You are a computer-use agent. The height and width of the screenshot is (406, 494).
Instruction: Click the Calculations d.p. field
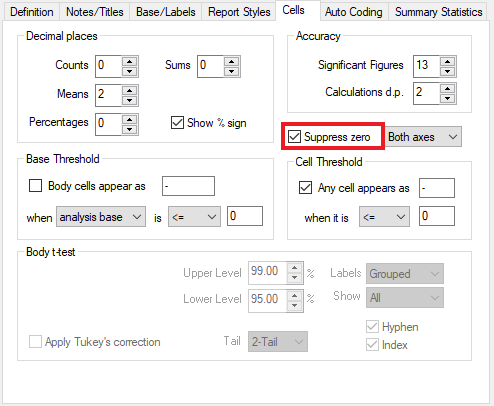(x=427, y=94)
